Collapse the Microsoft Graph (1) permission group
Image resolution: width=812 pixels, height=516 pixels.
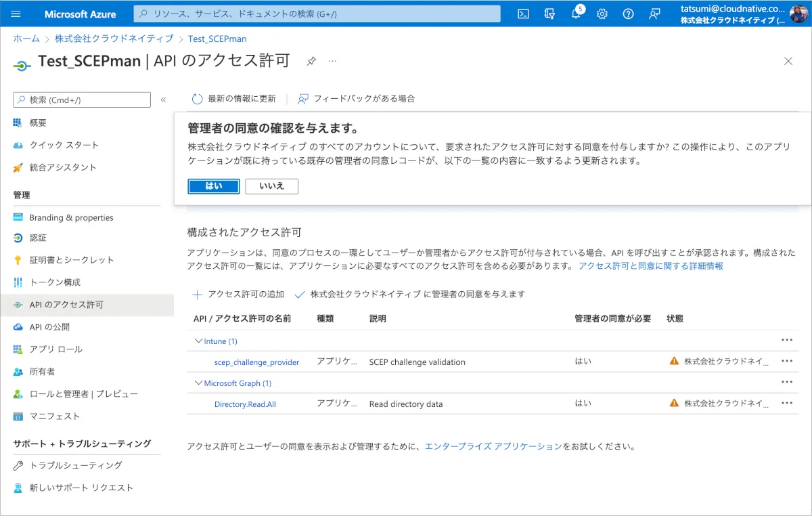198,383
